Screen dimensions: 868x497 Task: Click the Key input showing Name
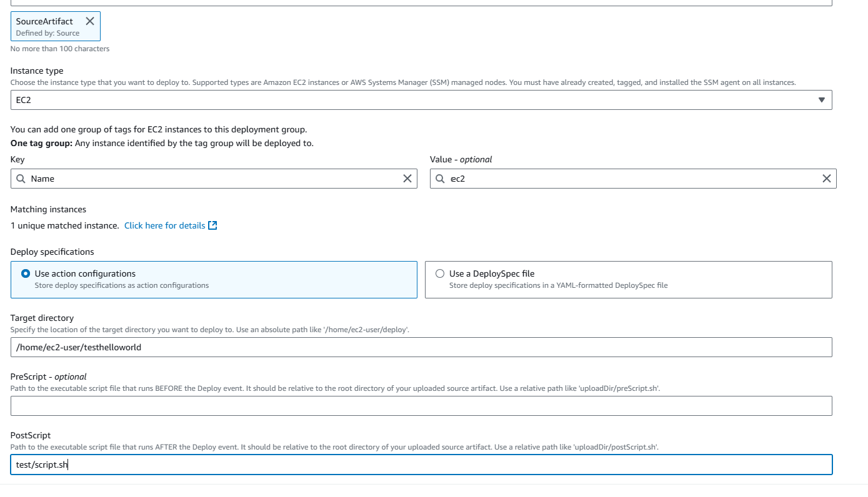click(187, 179)
